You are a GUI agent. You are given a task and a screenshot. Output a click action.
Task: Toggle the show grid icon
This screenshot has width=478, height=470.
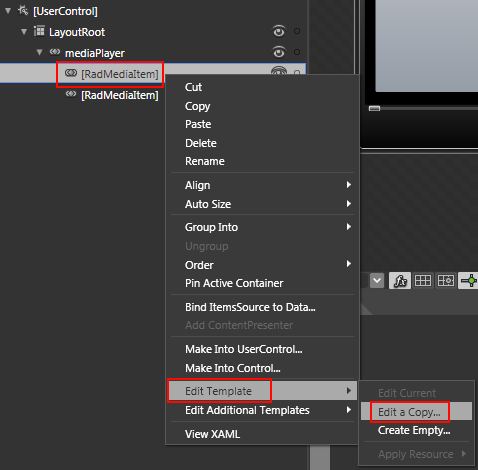pos(423,281)
